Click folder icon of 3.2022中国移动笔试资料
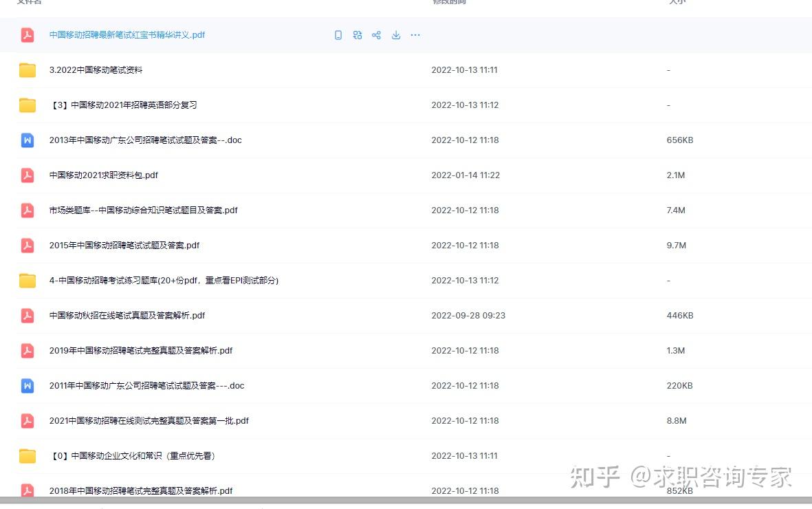The image size is (812, 509). (28, 70)
